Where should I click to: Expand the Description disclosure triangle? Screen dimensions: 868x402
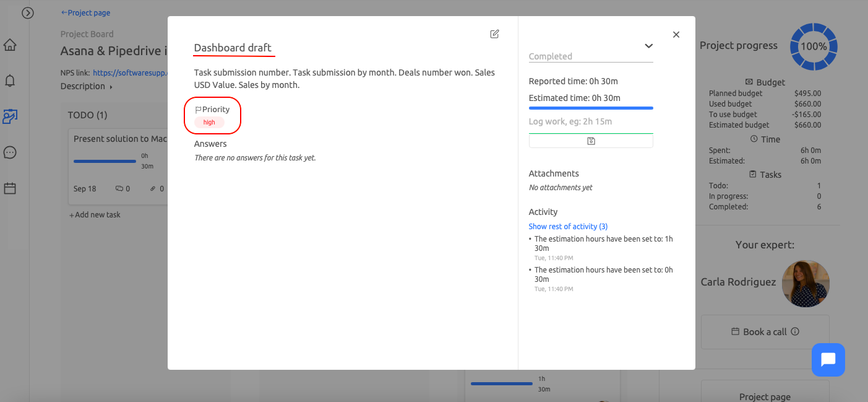(x=111, y=87)
